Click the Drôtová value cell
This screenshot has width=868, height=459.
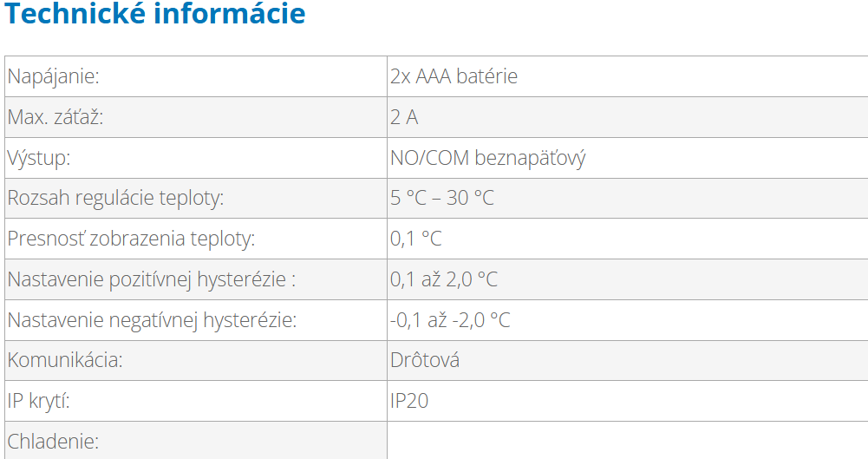point(425,360)
